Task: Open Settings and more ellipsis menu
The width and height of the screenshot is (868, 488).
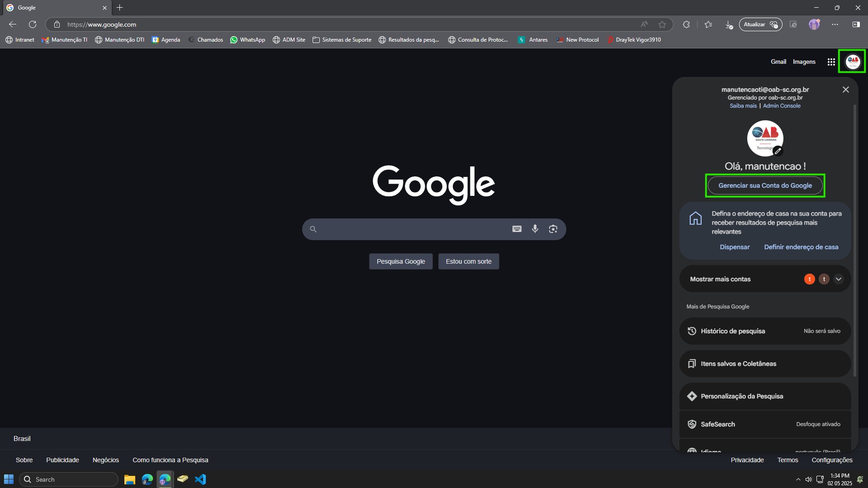Action: 835,24
